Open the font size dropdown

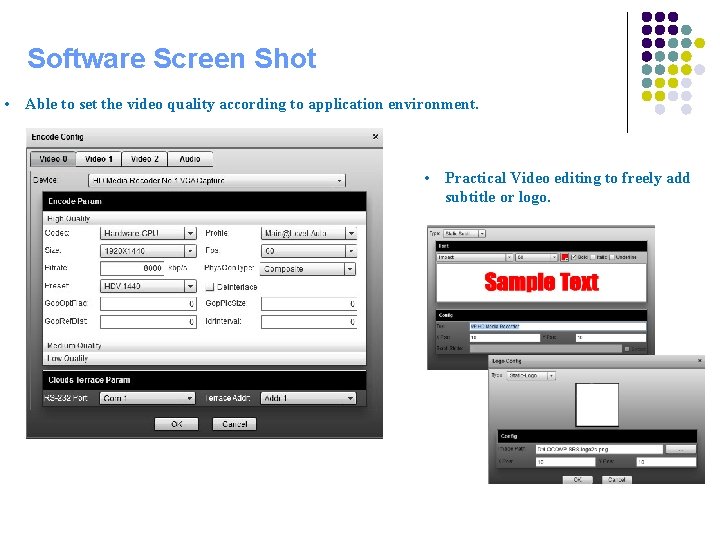[536, 257]
